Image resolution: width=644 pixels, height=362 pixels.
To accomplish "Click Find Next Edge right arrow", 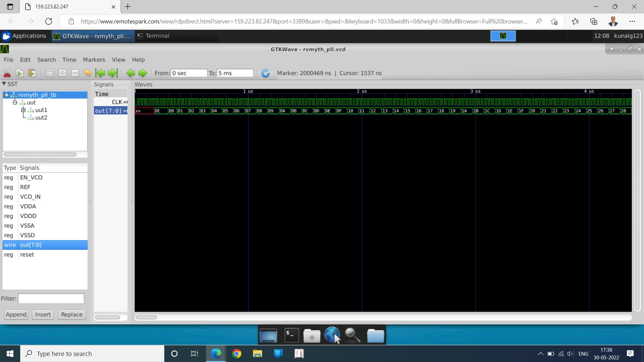I will click(x=143, y=73).
